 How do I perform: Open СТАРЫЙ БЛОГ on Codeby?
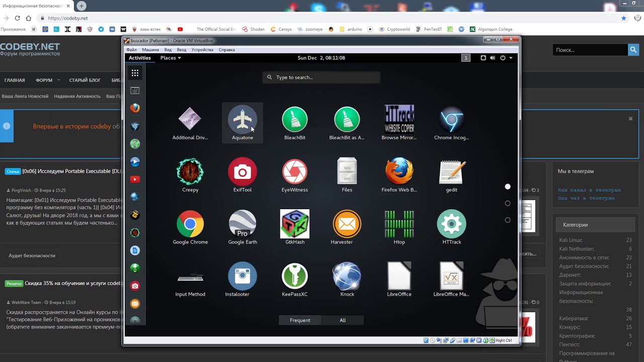(x=85, y=80)
